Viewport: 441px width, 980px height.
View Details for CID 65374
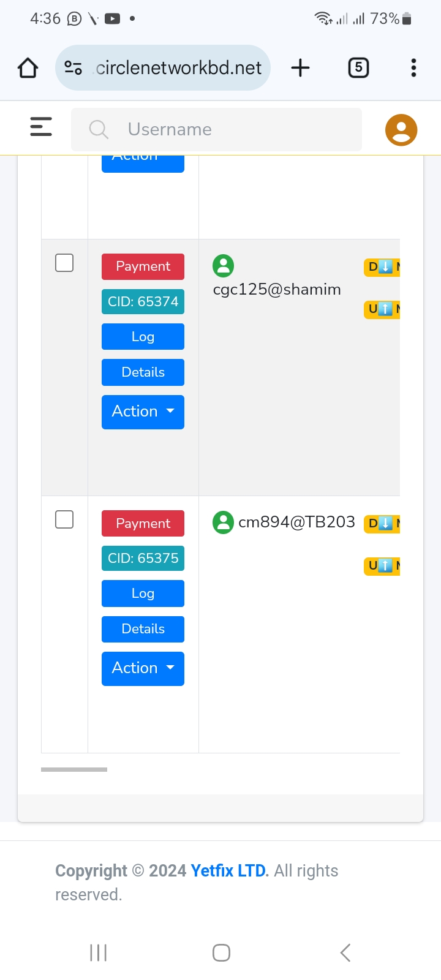143,372
